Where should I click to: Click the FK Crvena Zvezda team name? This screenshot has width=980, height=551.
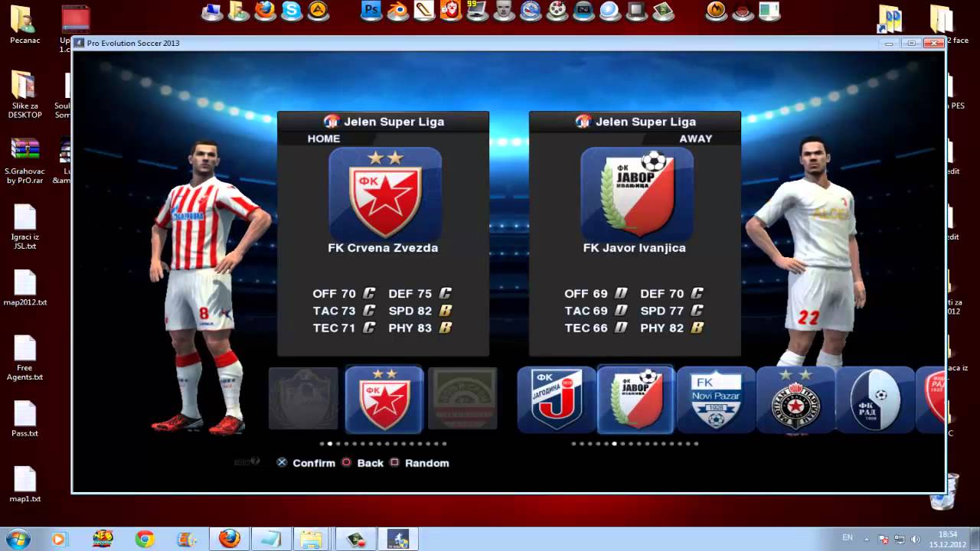pyautogui.click(x=383, y=248)
